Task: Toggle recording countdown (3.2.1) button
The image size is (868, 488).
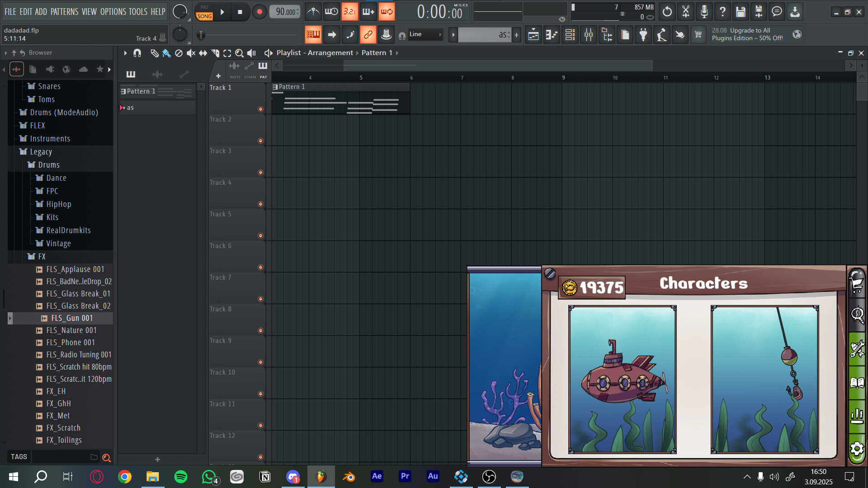Action: [349, 11]
